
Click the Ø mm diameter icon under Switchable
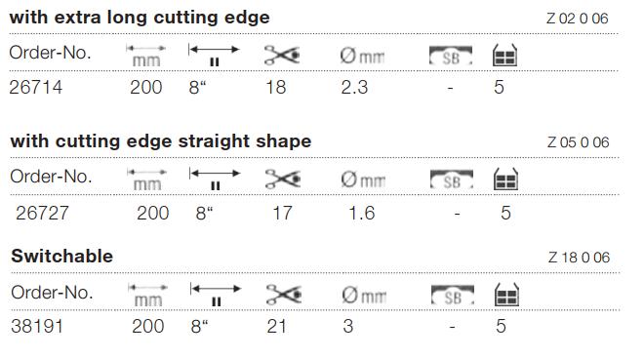364,295
